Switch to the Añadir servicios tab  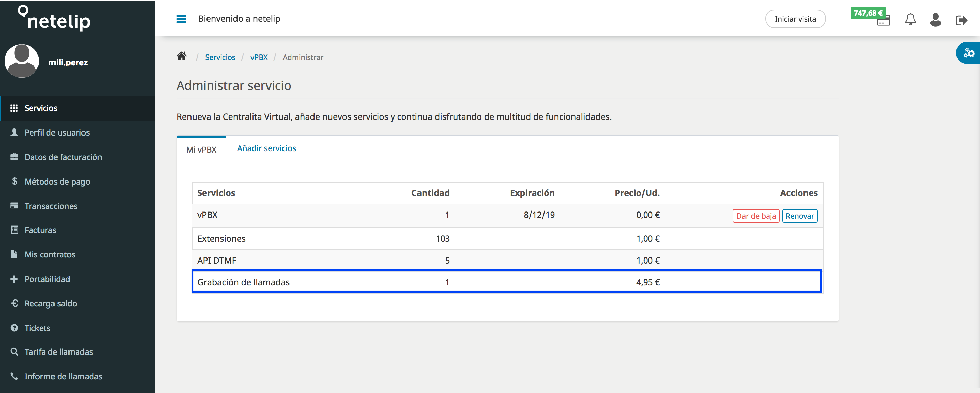[266, 148]
